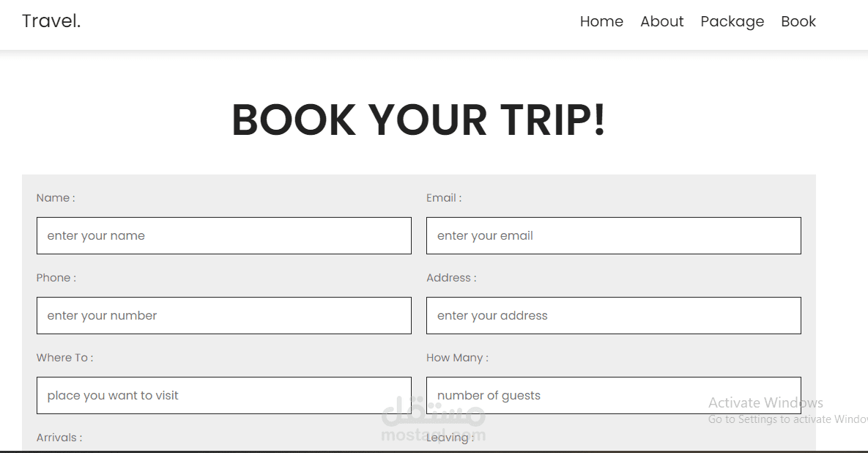The width and height of the screenshot is (868, 453).
Task: Activate the 'enter your address' input
Action: 613,315
